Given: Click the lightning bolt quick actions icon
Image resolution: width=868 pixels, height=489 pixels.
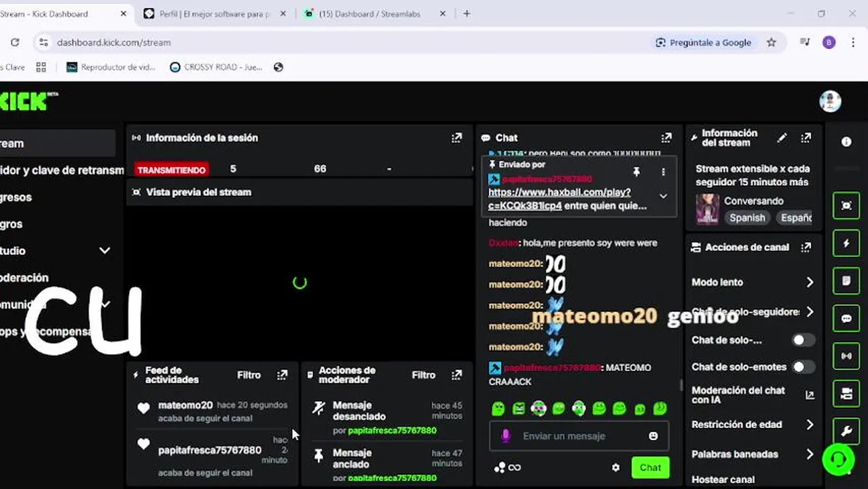Looking at the screenshot, I should [846, 243].
